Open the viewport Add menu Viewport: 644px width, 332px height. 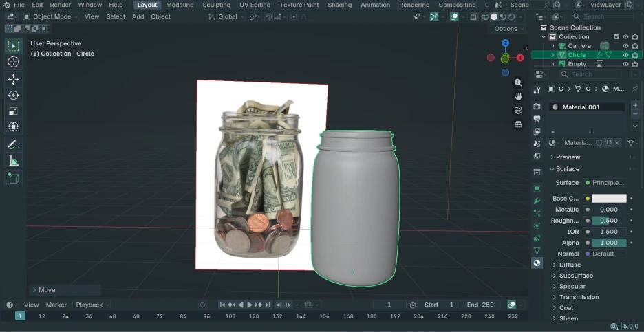(138, 16)
